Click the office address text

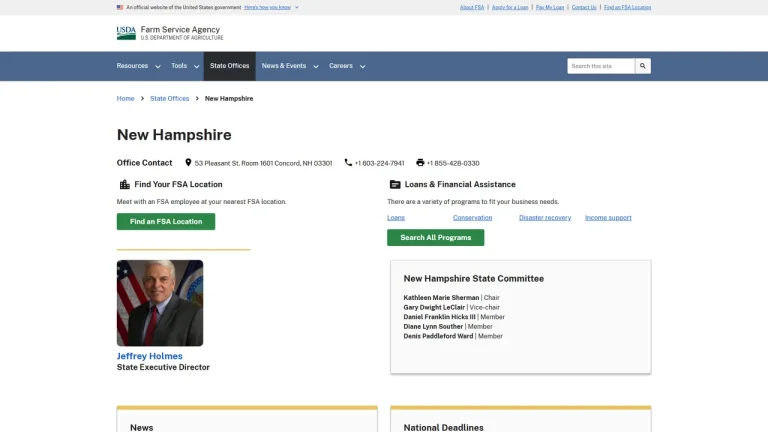point(264,163)
